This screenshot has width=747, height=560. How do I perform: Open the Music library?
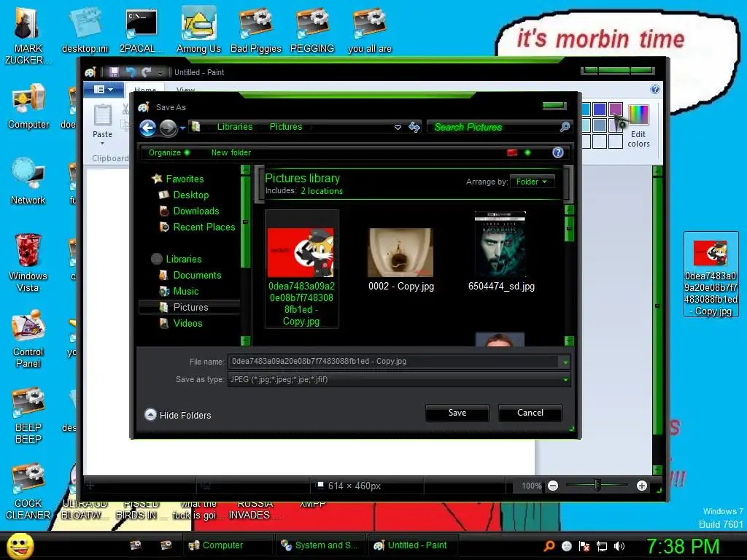179,292
